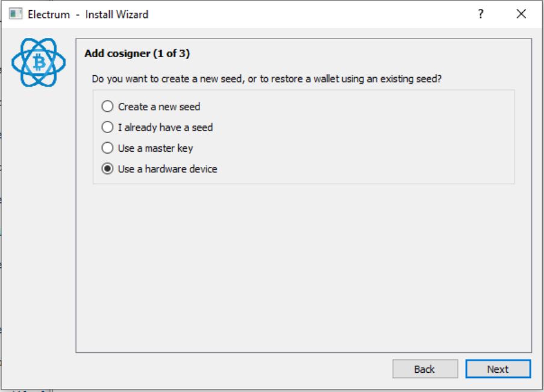Click the selected Use a hardware device radio
The width and height of the screenshot is (544, 392).
(108, 169)
